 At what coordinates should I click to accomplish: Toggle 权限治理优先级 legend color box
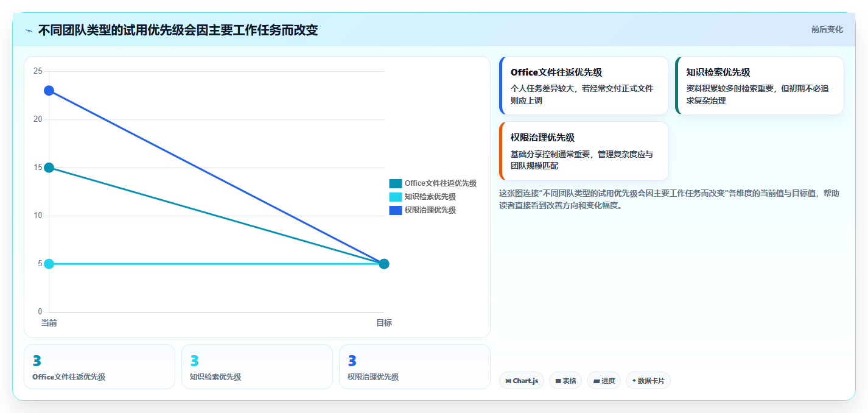[395, 210]
